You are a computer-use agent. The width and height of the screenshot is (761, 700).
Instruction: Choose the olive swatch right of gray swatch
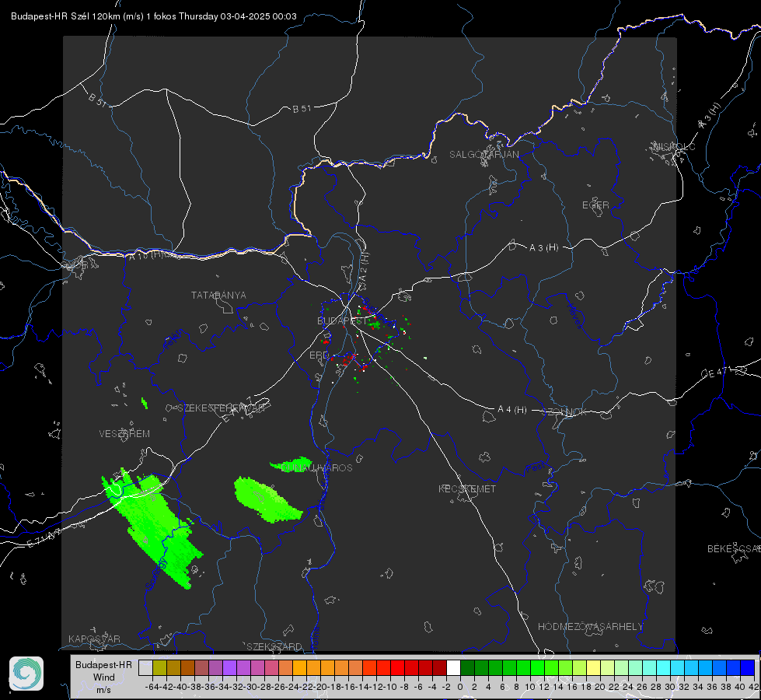[x=159, y=667]
